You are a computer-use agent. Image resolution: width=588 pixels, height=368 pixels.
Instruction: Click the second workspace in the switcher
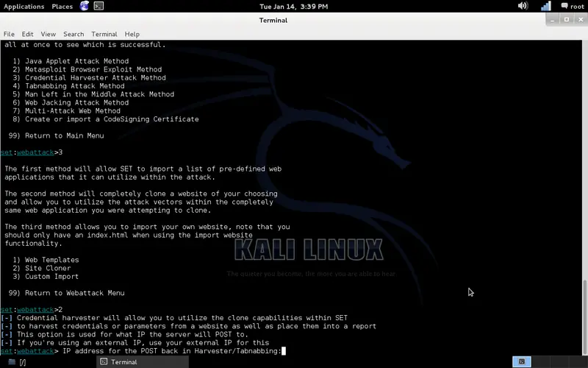click(540, 361)
